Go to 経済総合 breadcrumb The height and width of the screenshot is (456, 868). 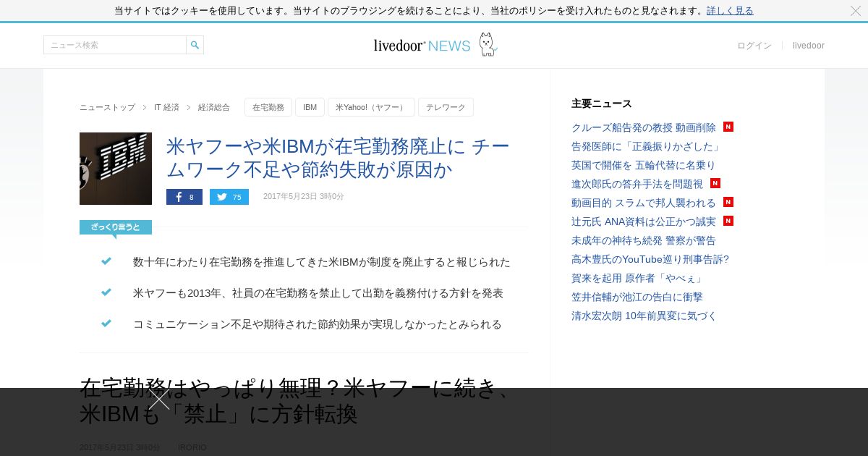click(x=214, y=107)
